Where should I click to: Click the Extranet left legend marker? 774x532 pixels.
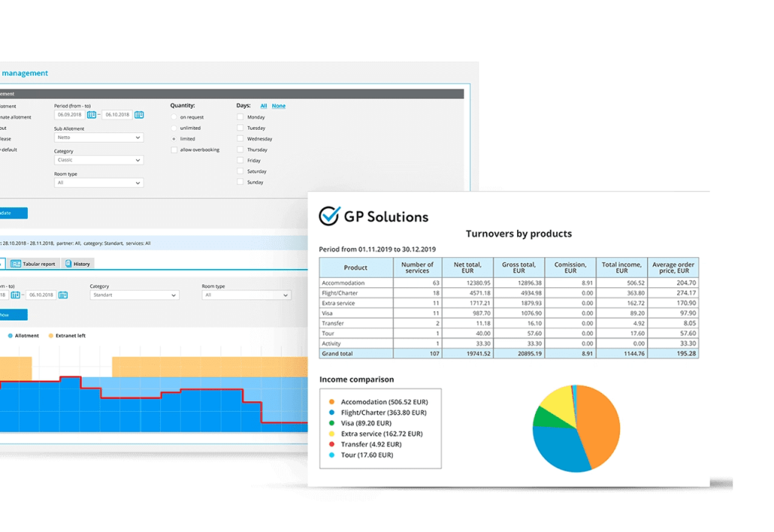click(x=51, y=335)
